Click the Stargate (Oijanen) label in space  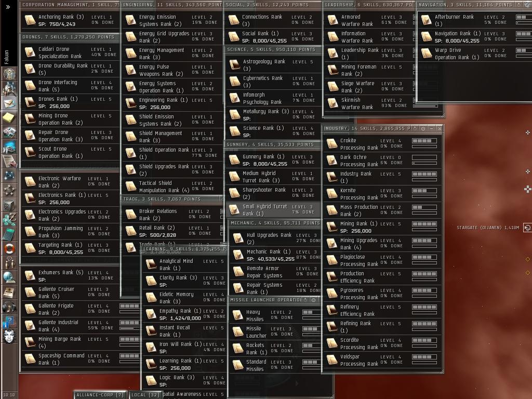487,228
